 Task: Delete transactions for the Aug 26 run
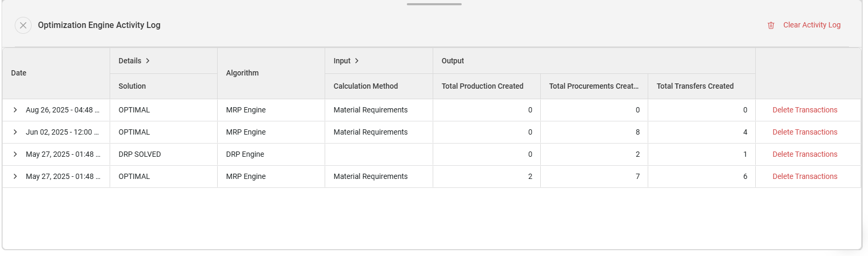point(805,110)
